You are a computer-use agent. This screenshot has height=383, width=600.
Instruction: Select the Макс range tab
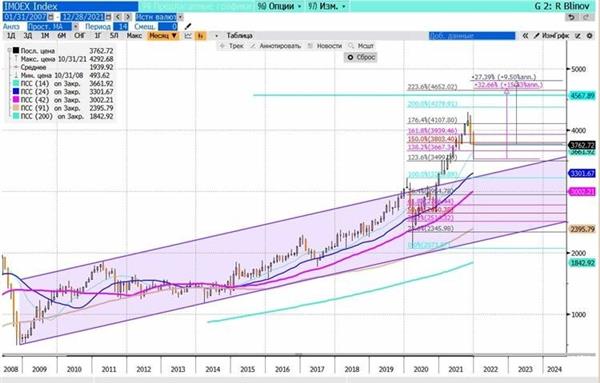pos(134,36)
